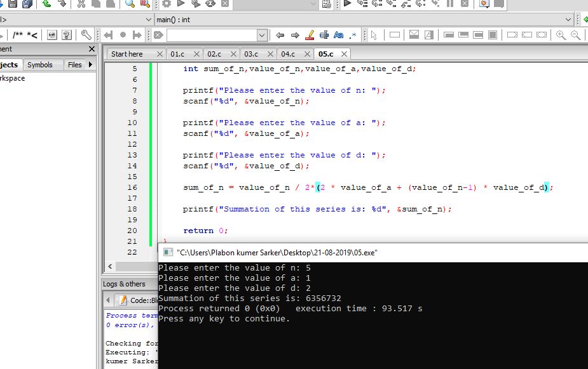The image size is (588, 369).
Task: Jump forward with the right jump icon
Action: pyautogui.click(x=137, y=35)
